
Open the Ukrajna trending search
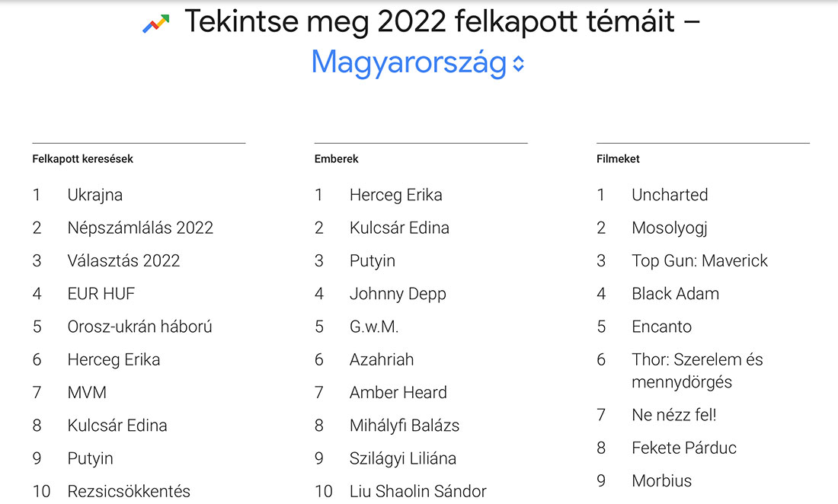pos(95,195)
